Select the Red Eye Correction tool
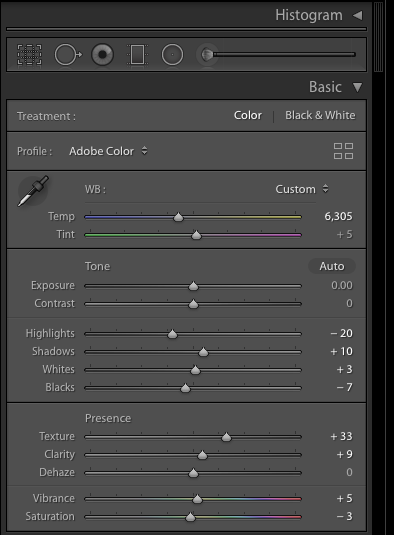The height and width of the screenshot is (535, 394). point(102,55)
